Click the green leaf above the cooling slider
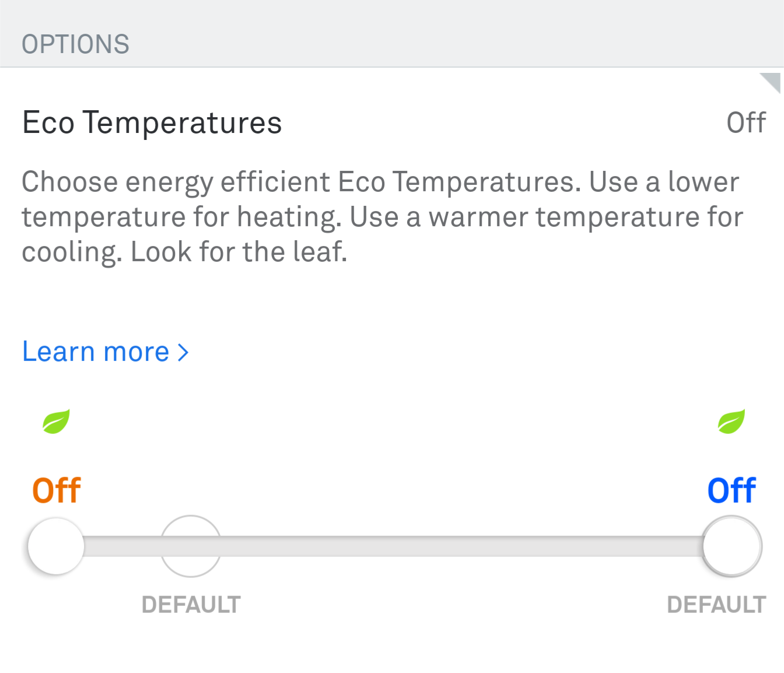The image size is (784, 673). coord(731,421)
